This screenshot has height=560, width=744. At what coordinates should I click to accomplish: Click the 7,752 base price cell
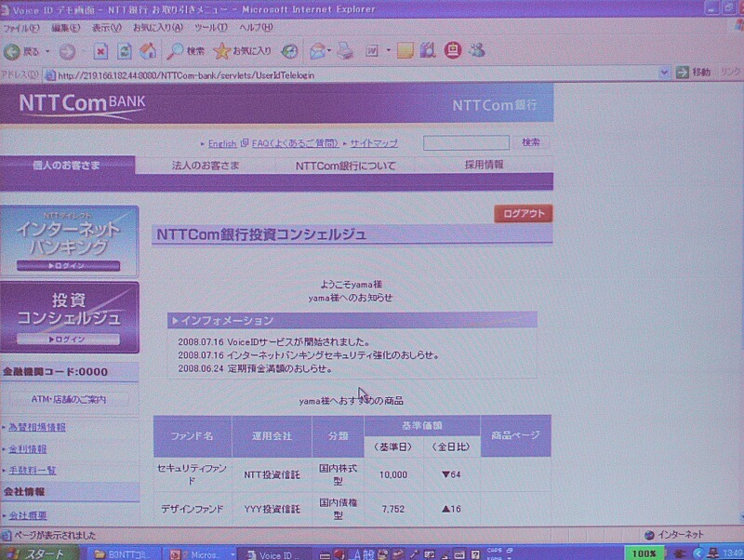click(x=393, y=509)
